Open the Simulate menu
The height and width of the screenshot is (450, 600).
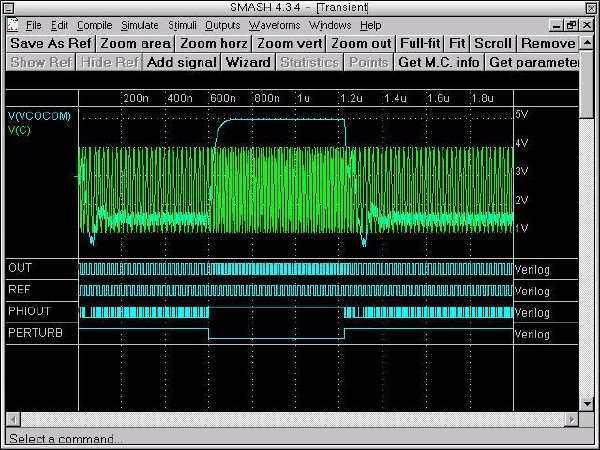click(139, 24)
